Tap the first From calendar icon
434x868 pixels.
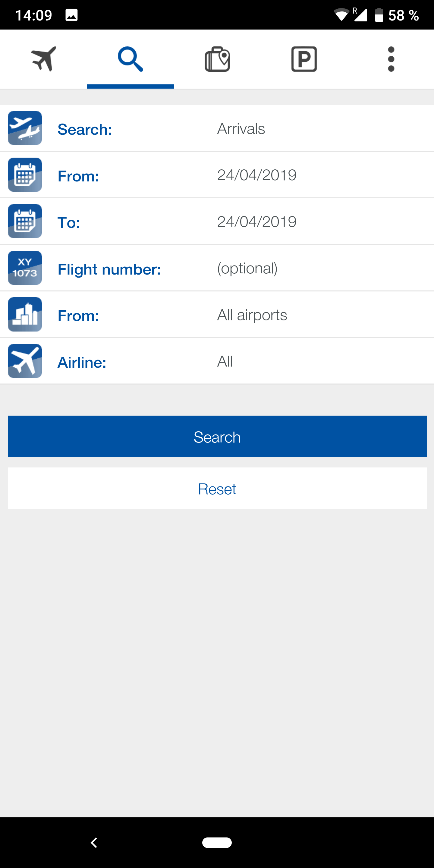click(25, 175)
